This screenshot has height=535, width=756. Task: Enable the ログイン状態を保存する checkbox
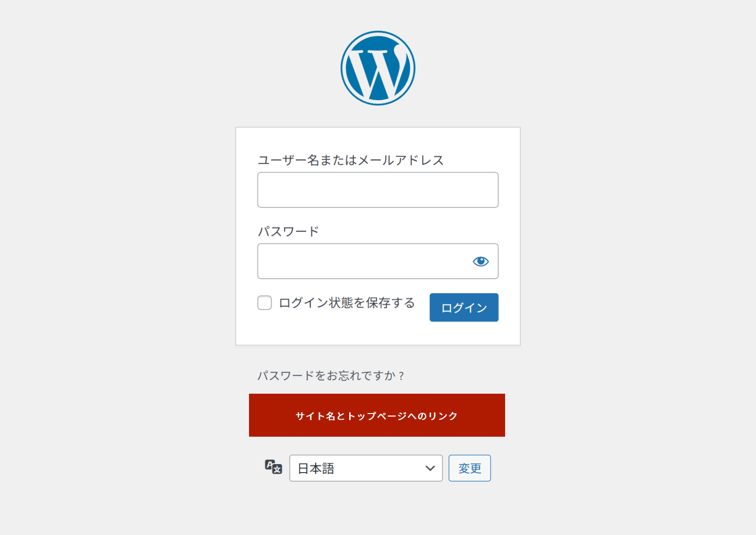pos(265,302)
